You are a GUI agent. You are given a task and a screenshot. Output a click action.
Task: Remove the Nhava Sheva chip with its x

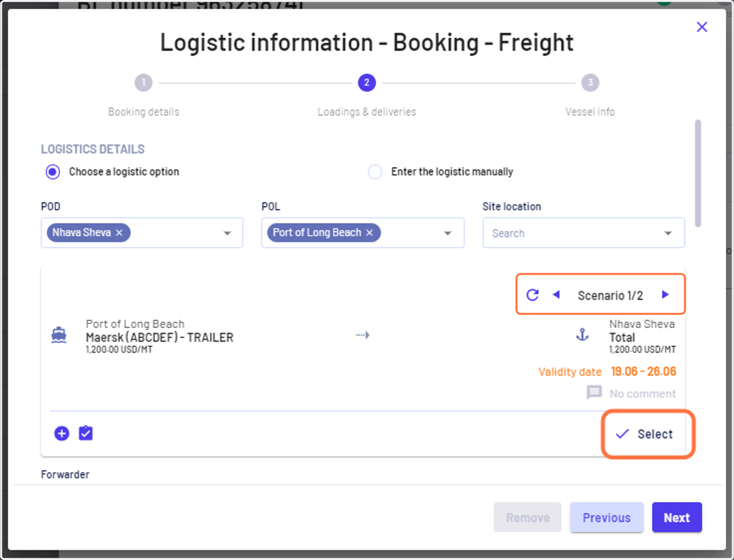tap(119, 233)
